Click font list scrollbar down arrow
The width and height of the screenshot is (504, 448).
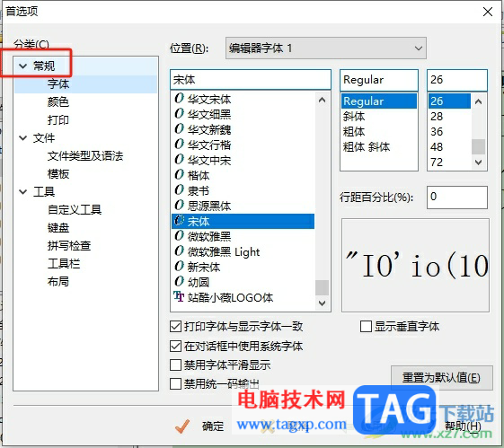coord(322,303)
